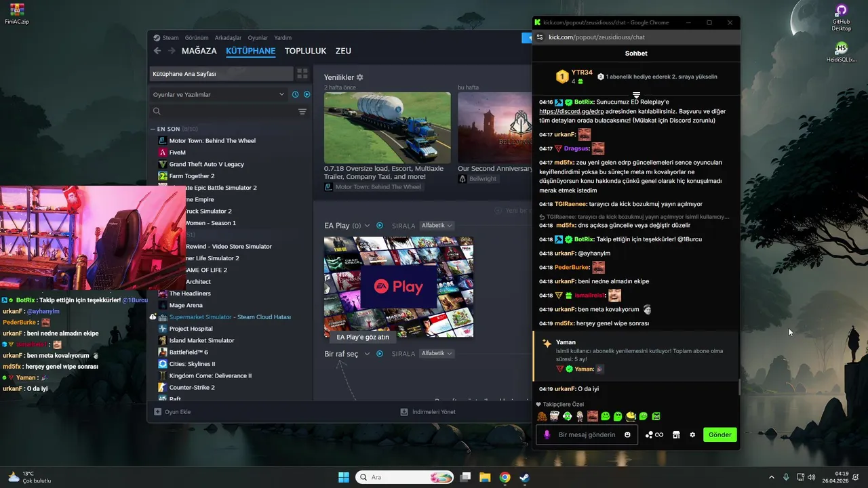Open the Steam library advanced filter icon
This screenshot has height=488, width=868.
[302, 111]
